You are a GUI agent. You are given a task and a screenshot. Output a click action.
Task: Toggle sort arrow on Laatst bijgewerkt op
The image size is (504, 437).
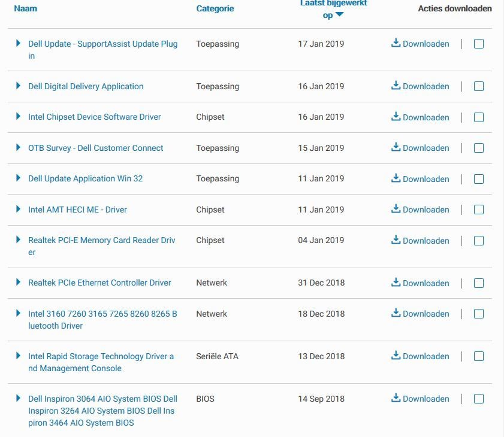pyautogui.click(x=339, y=15)
